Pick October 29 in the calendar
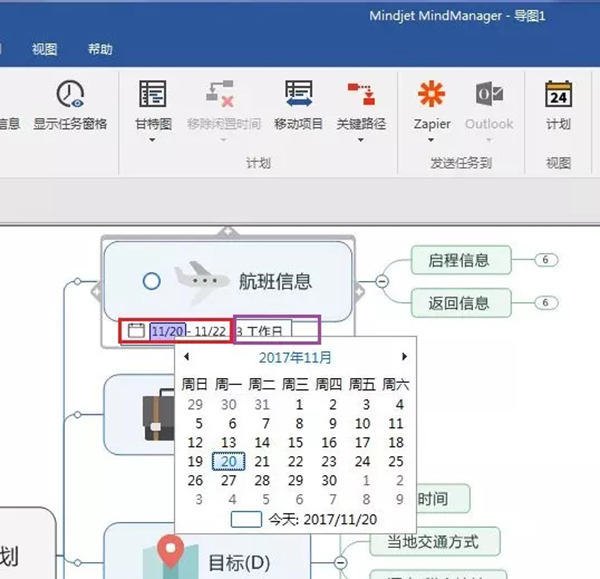Image resolution: width=600 pixels, height=579 pixels. 195,404
